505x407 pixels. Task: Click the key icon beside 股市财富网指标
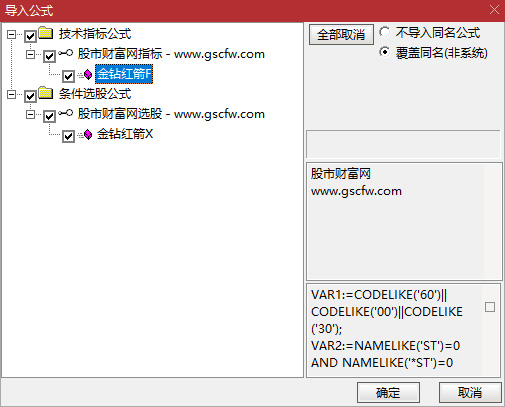coord(65,53)
